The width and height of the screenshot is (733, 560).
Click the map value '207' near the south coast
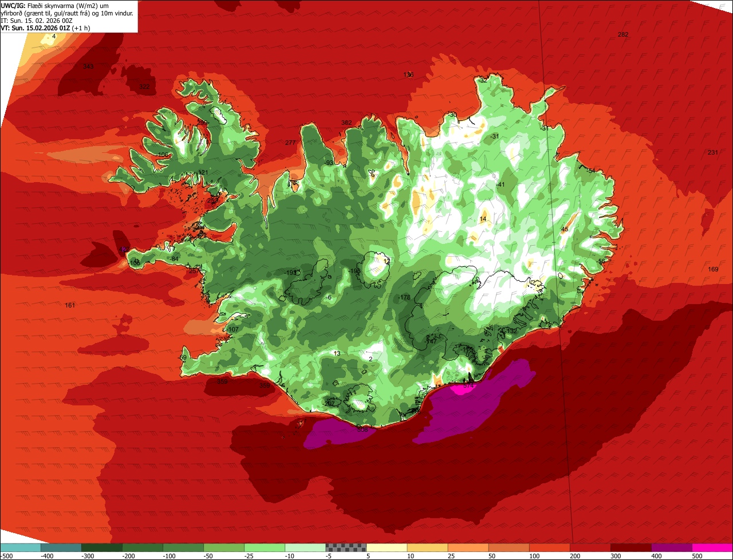coord(329,404)
